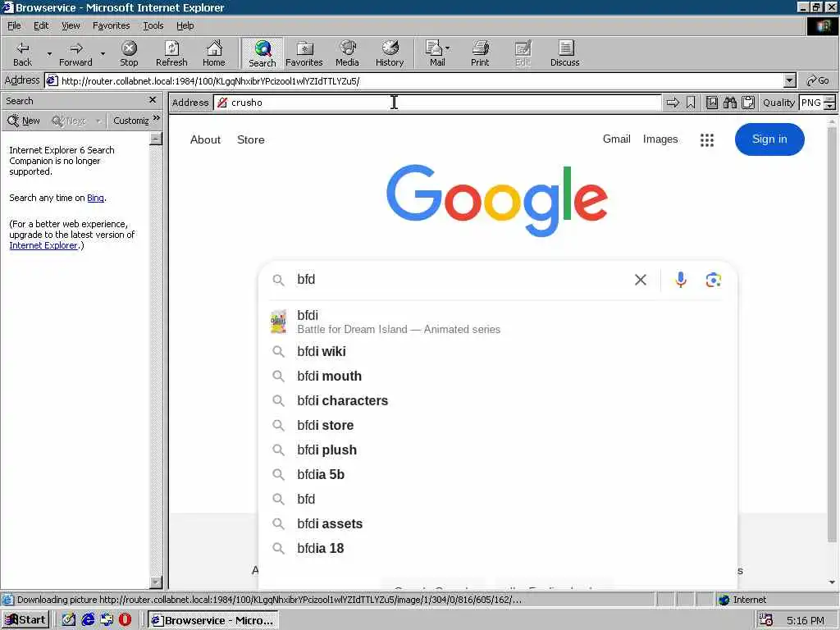Click the Forward toolbar button
The height and width of the screenshot is (630, 840).
coord(75,53)
